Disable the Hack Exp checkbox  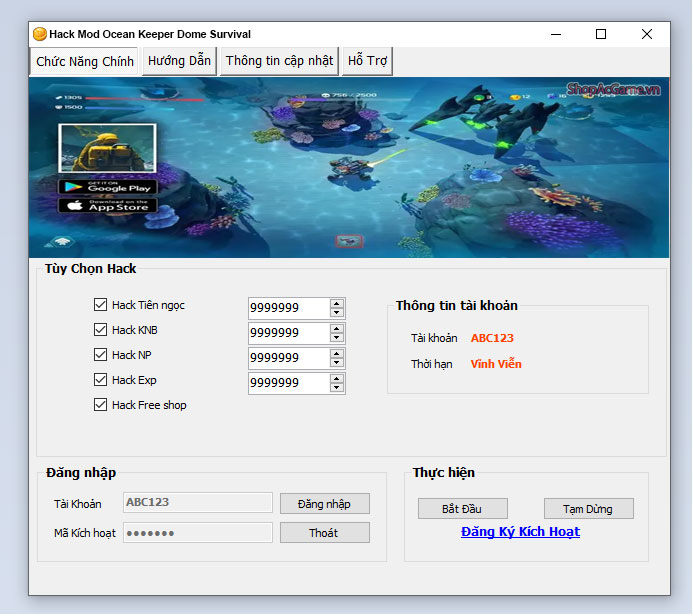click(100, 380)
